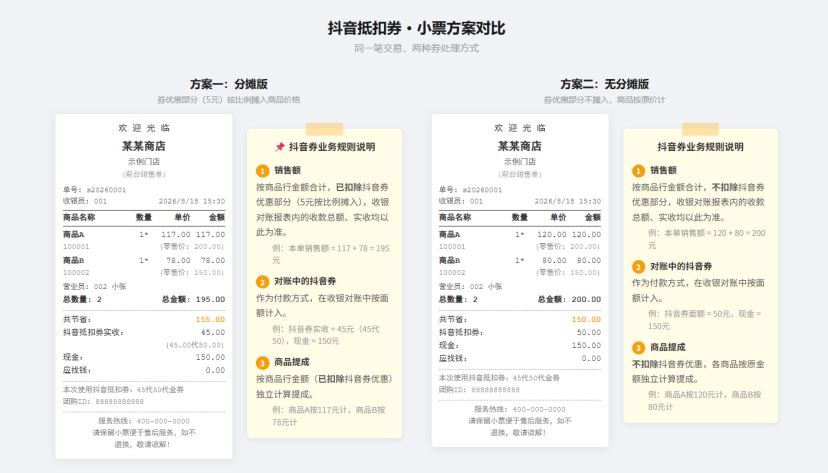828x473 pixels.
Task: Click the 商品A amount 117.00 in the 金额 column
Action: (x=210, y=234)
